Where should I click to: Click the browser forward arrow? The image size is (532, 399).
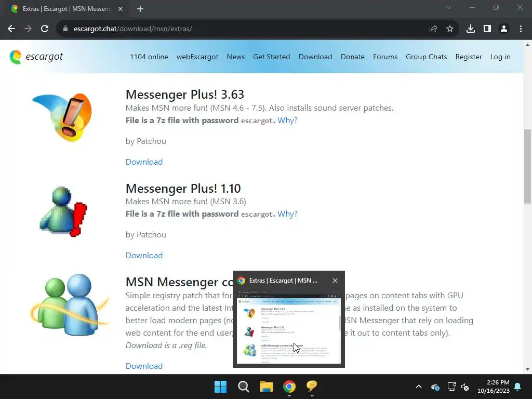(28, 29)
